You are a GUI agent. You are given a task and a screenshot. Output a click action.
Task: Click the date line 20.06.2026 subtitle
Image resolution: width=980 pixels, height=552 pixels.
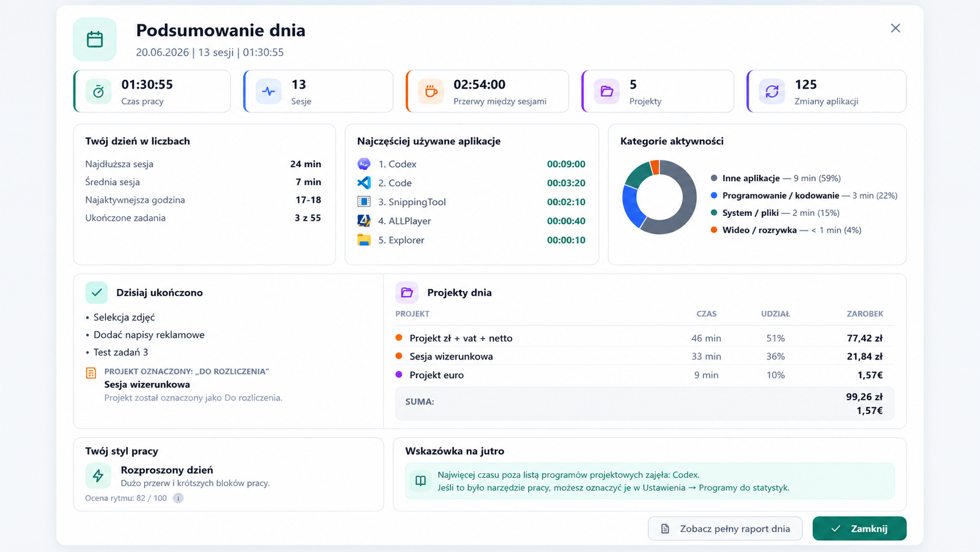tap(210, 52)
